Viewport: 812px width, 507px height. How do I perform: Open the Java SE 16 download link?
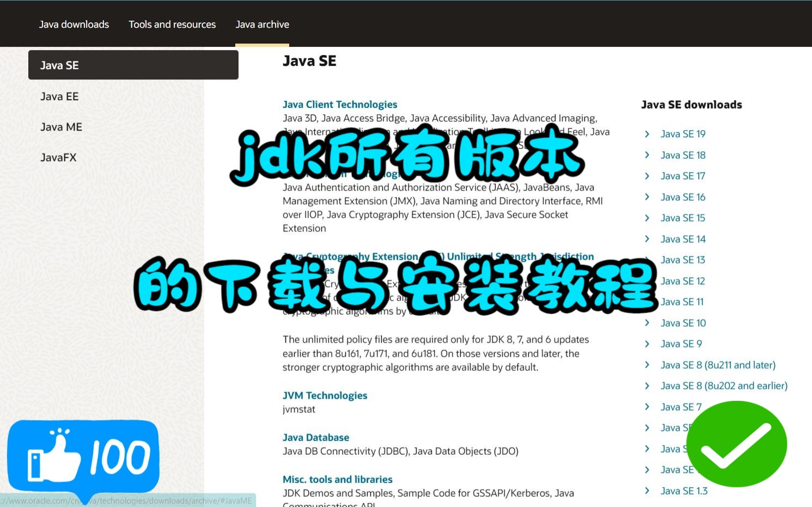(683, 197)
